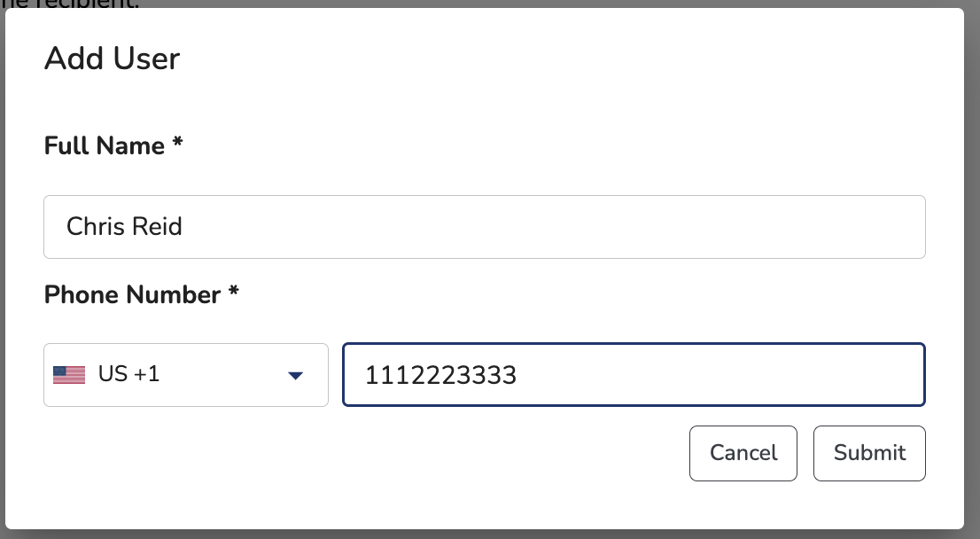Image resolution: width=980 pixels, height=539 pixels.
Task: Click the US flag icon
Action: tap(69, 374)
